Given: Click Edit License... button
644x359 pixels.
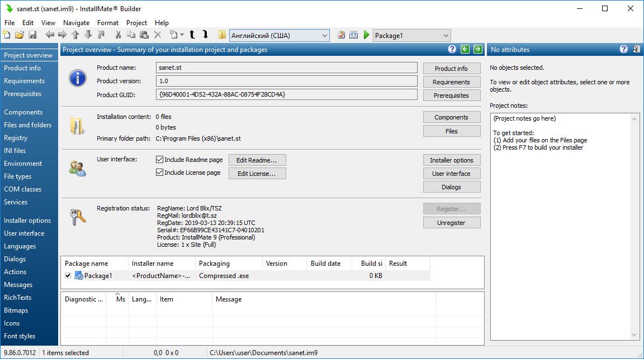Looking at the screenshot, I should click(x=257, y=174).
